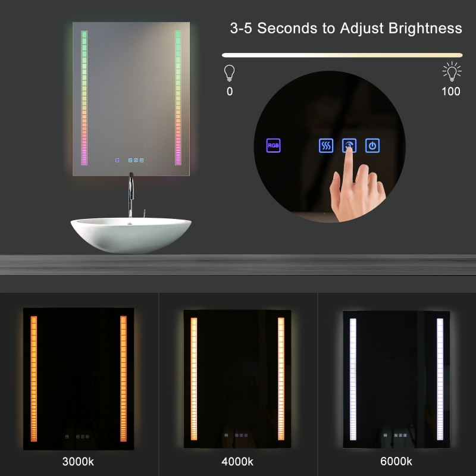Image resolution: width=476 pixels, height=476 pixels.
Task: Click the "3-5 Seconds to Adjust Brightness" heading
Action: pyautogui.click(x=346, y=28)
